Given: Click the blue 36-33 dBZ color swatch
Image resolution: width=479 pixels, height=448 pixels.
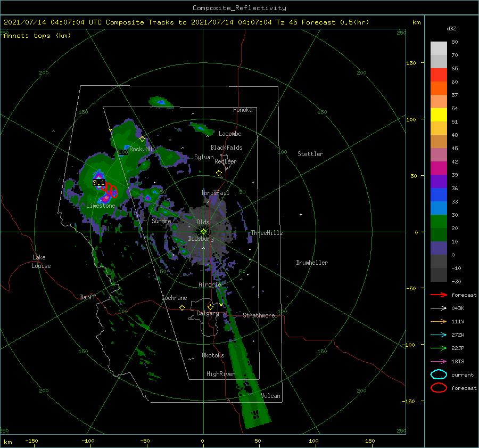Looking at the screenshot, I should point(439,195).
